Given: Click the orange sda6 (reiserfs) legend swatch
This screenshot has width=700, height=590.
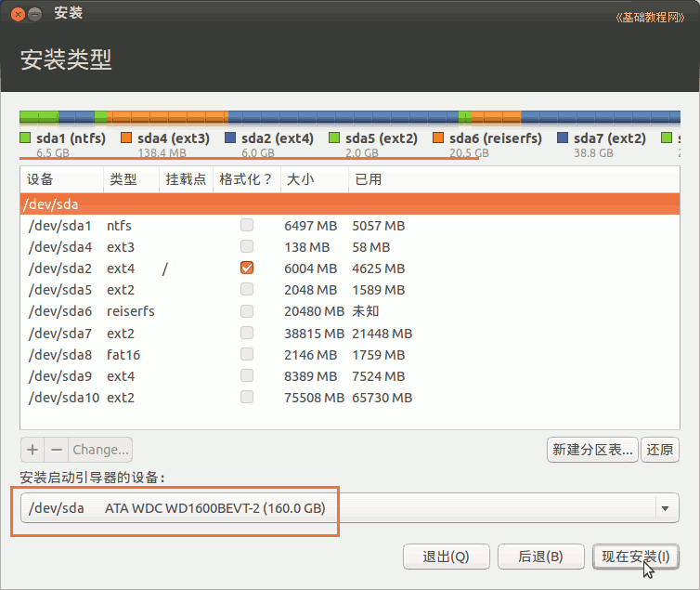Looking at the screenshot, I should pyautogui.click(x=438, y=138).
